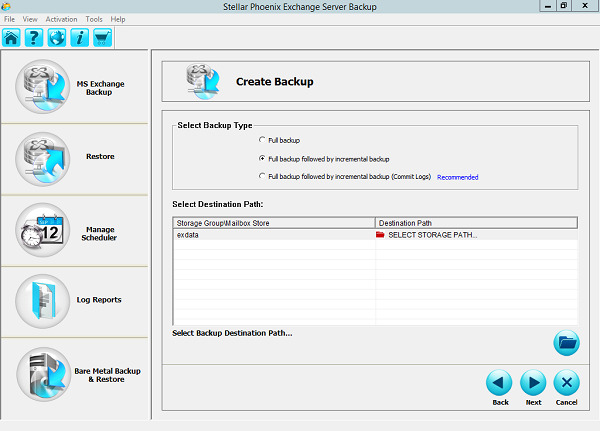Open MS Exchange Backup sidebar icon
This screenshot has height=431, width=600.
42,87
